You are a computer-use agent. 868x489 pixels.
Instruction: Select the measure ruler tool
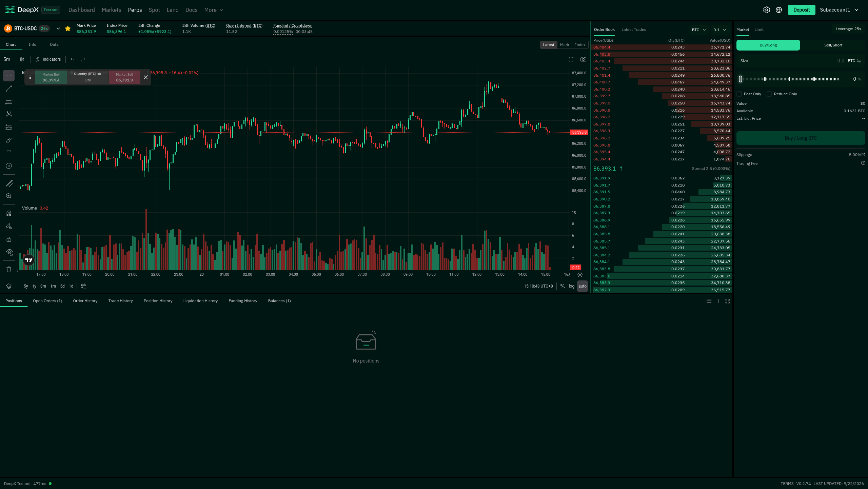(x=9, y=183)
